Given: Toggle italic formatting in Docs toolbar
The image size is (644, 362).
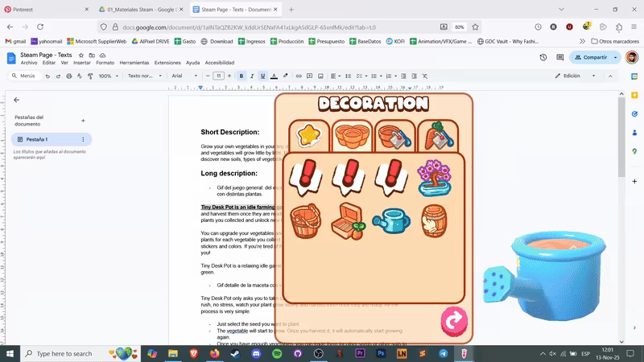Looking at the screenshot, I should (x=252, y=76).
